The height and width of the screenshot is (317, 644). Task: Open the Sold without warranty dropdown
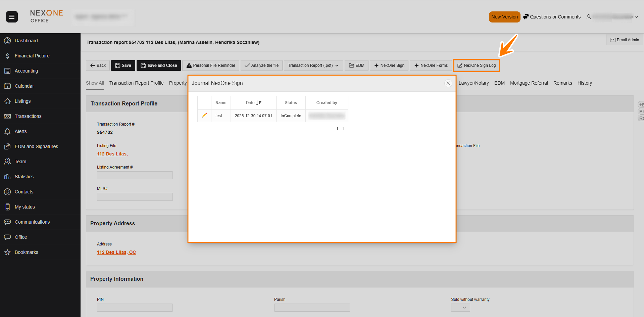pyautogui.click(x=460, y=308)
